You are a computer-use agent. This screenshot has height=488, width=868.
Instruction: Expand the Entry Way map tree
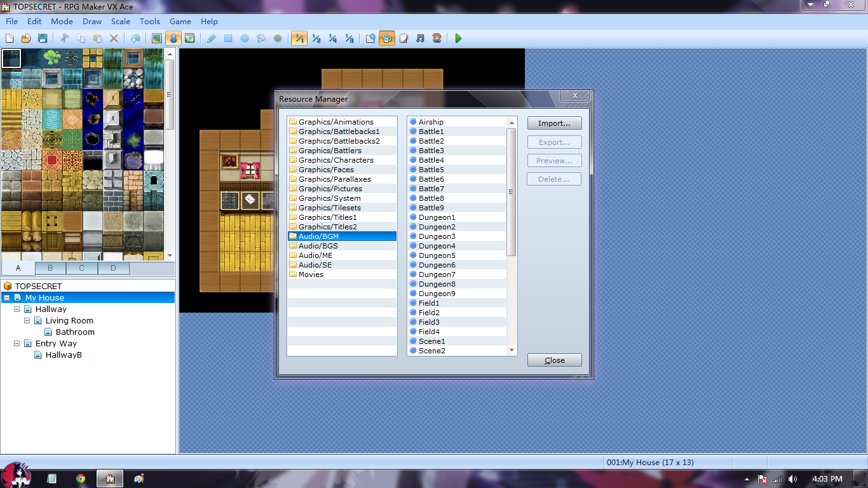17,343
